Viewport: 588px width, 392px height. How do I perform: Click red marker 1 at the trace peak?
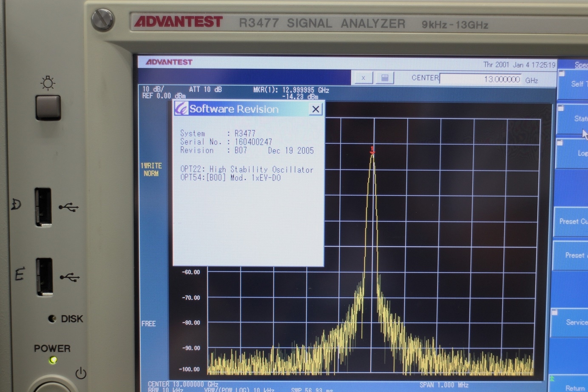[372, 150]
